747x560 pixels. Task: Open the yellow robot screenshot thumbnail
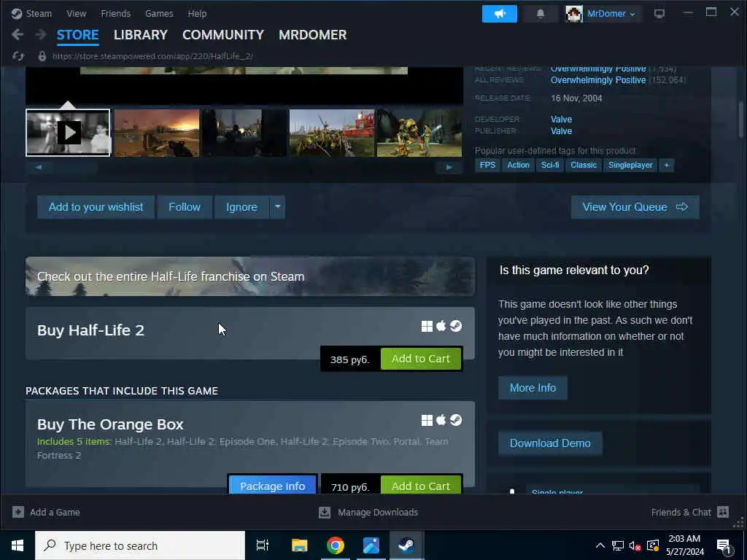click(419, 133)
